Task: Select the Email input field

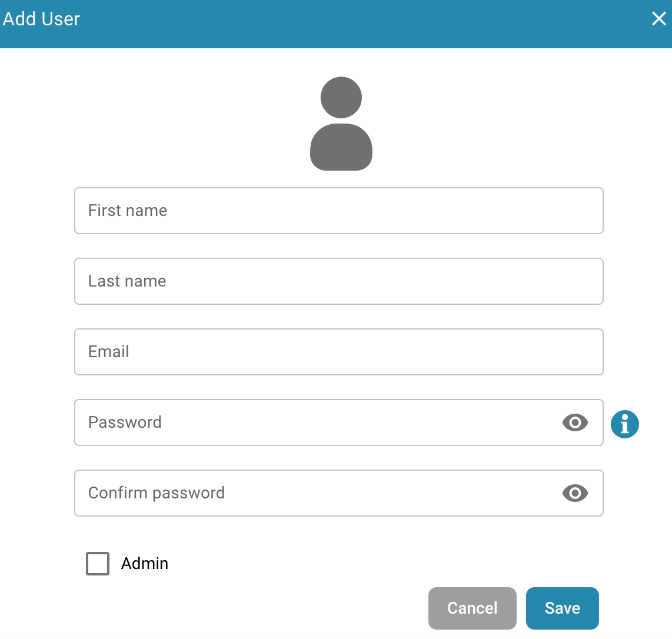Action: (338, 352)
